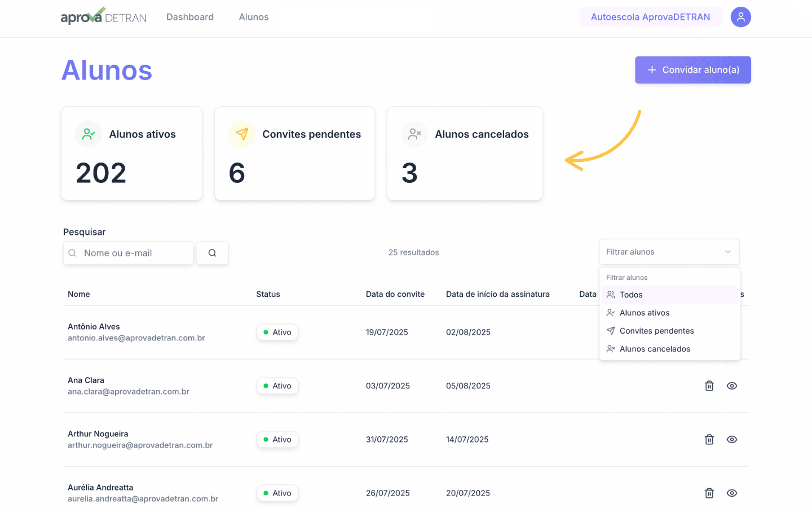The image size is (812, 508).
Task: Click antonio.alves@aprovadetran.com.br email
Action: point(136,338)
